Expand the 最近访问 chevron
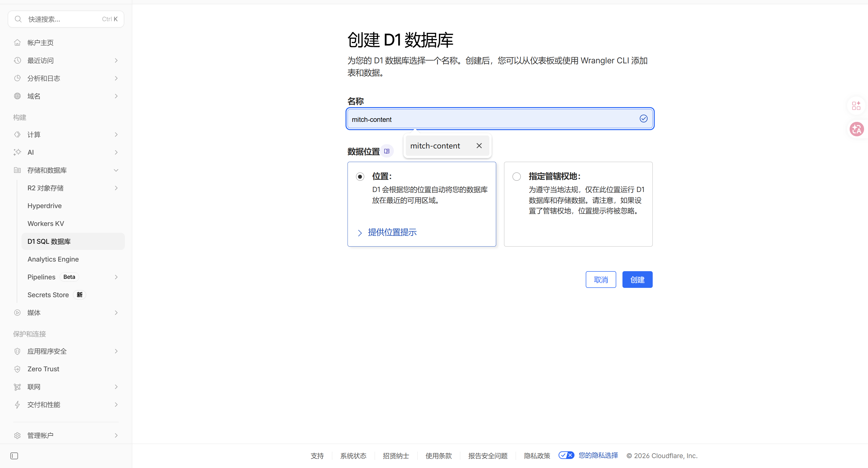Screen dimensions: 868x468 coord(116,61)
